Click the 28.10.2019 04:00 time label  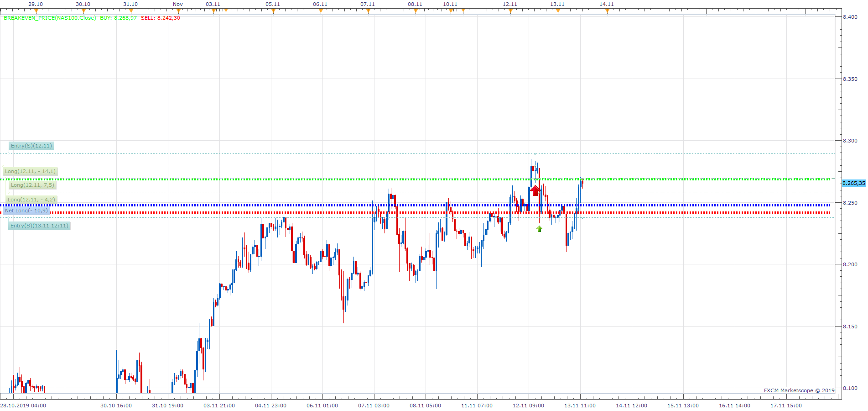point(23,406)
